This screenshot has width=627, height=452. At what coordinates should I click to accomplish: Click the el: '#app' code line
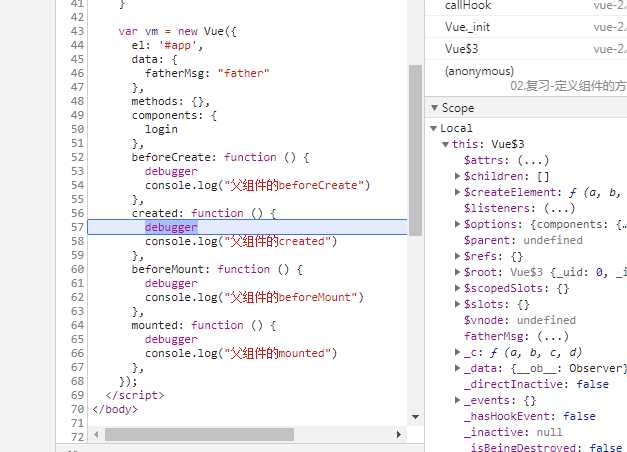coord(168,45)
